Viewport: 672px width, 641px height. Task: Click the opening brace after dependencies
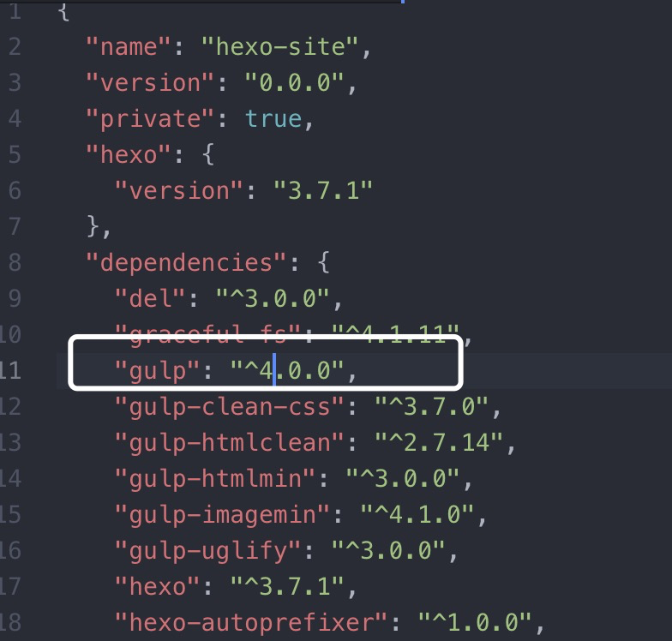pos(324,262)
